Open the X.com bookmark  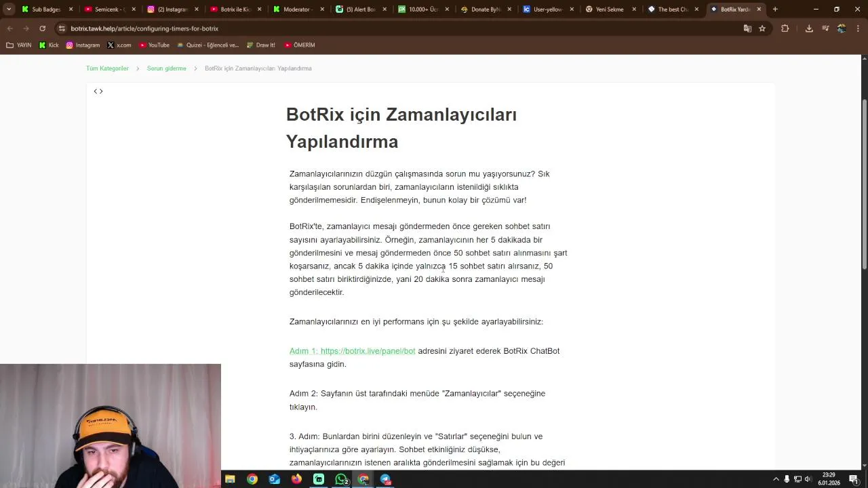119,45
